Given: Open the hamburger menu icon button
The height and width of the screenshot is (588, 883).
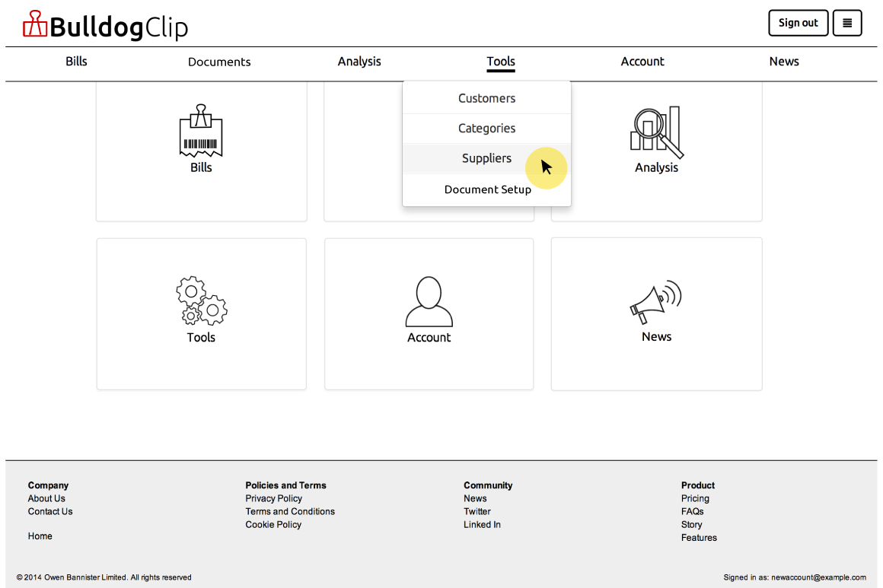Looking at the screenshot, I should pos(847,23).
